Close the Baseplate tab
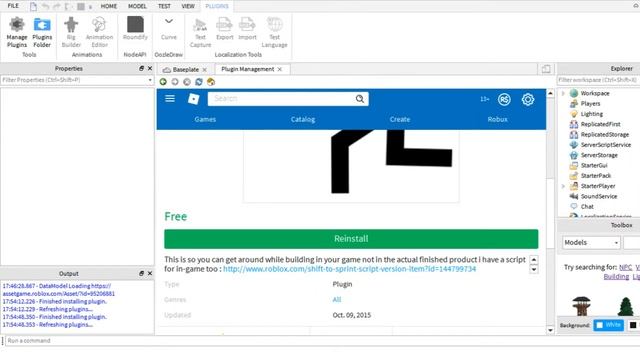Screen dimensions: 640x360 pyautogui.click(x=204, y=70)
